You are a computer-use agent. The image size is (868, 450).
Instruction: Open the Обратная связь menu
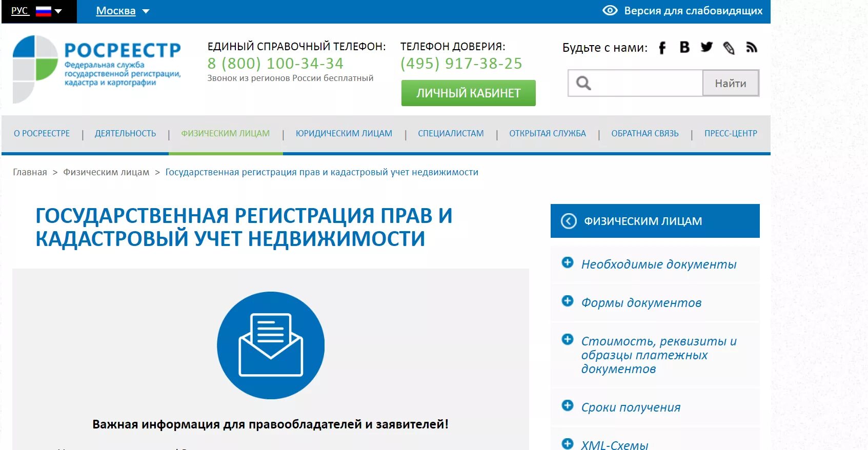645,133
